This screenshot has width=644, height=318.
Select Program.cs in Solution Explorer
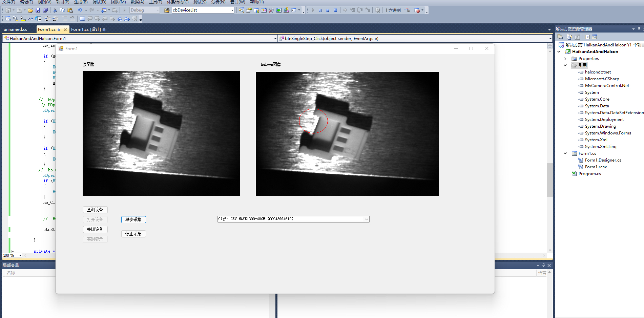589,174
